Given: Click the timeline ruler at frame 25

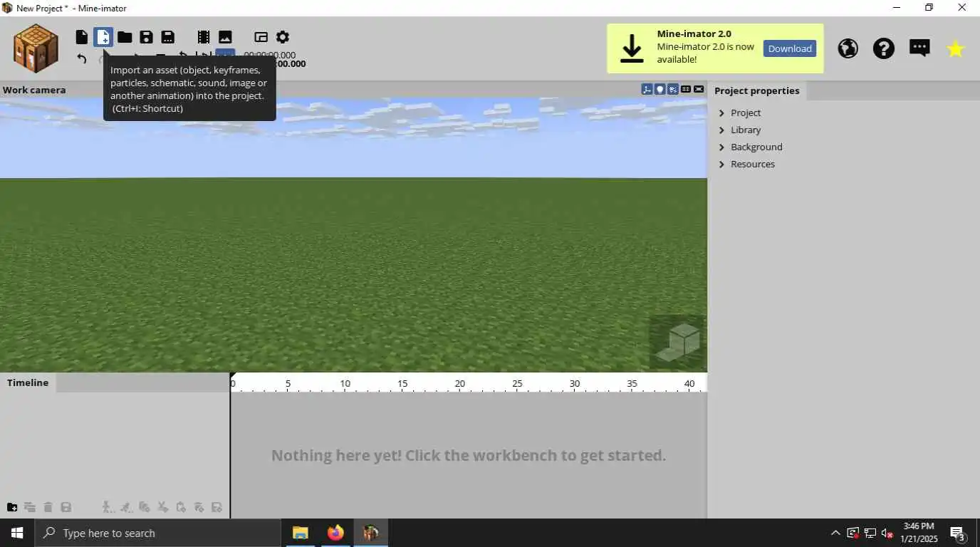Looking at the screenshot, I should point(517,384).
